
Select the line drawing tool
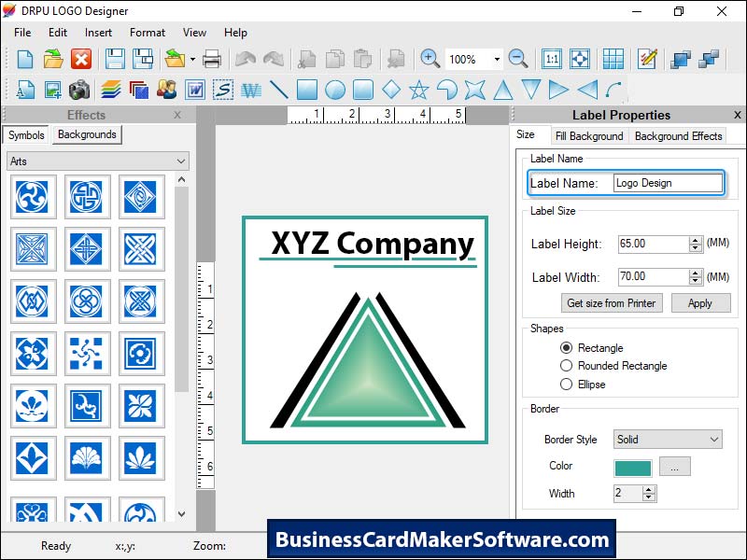pyautogui.click(x=278, y=91)
